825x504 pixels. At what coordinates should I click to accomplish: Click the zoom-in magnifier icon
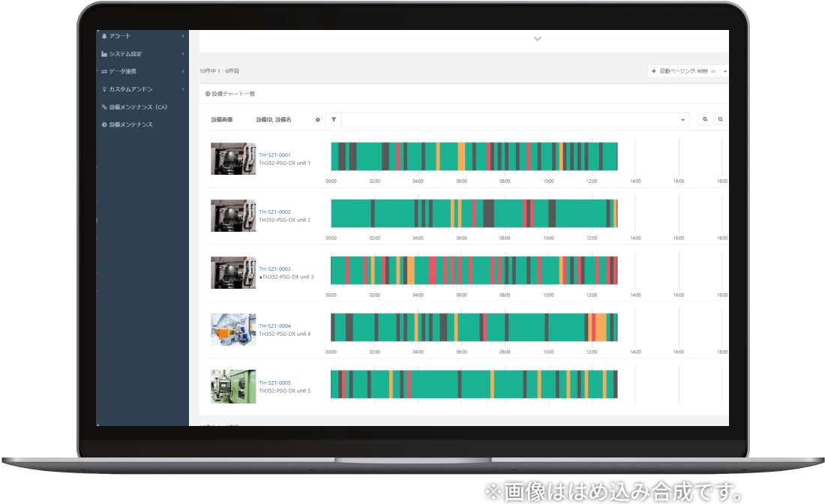point(705,120)
